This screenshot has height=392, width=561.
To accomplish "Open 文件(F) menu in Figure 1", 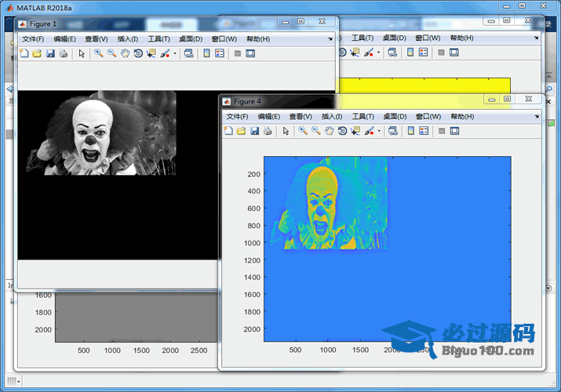I will pyautogui.click(x=33, y=39).
